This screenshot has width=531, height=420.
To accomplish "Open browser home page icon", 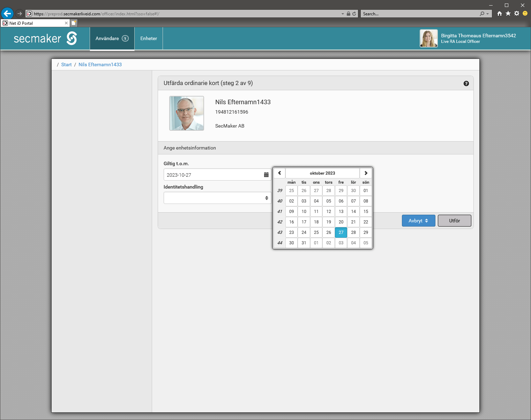I will click(500, 14).
